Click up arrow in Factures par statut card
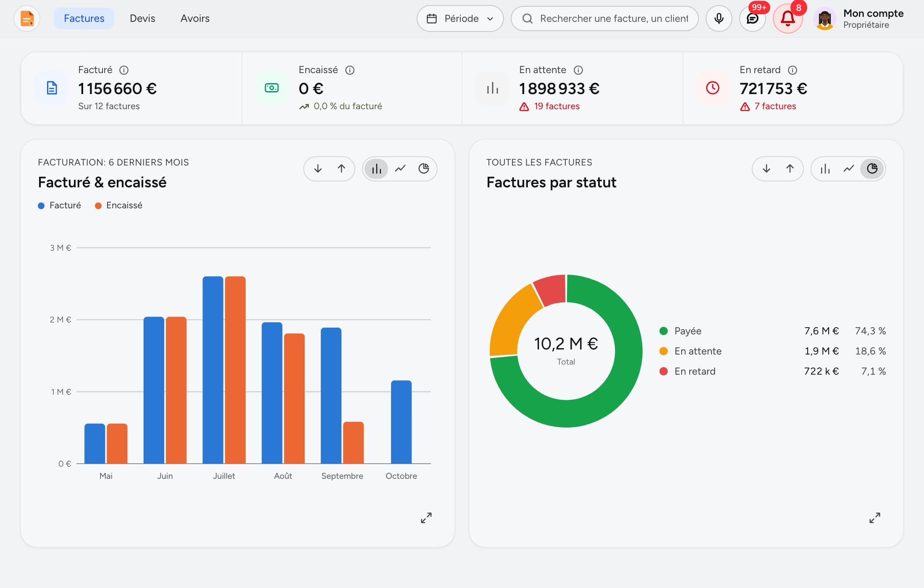Viewport: 924px width, 588px height. 790,169
